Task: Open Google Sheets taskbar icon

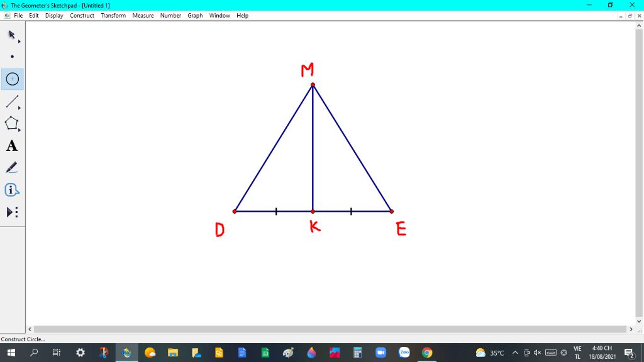Action: [265, 353]
